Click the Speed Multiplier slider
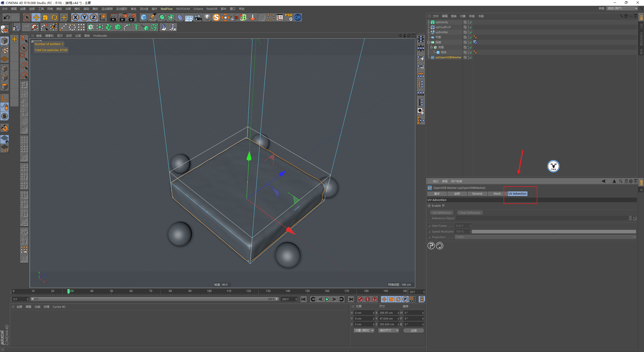The image size is (644, 352). click(x=553, y=232)
